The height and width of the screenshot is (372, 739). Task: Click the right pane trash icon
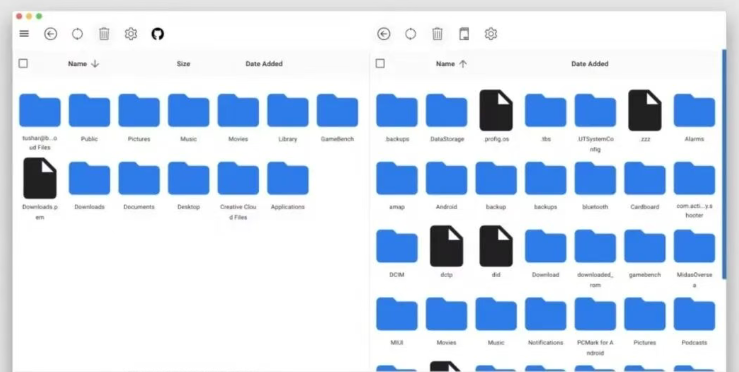pos(437,34)
